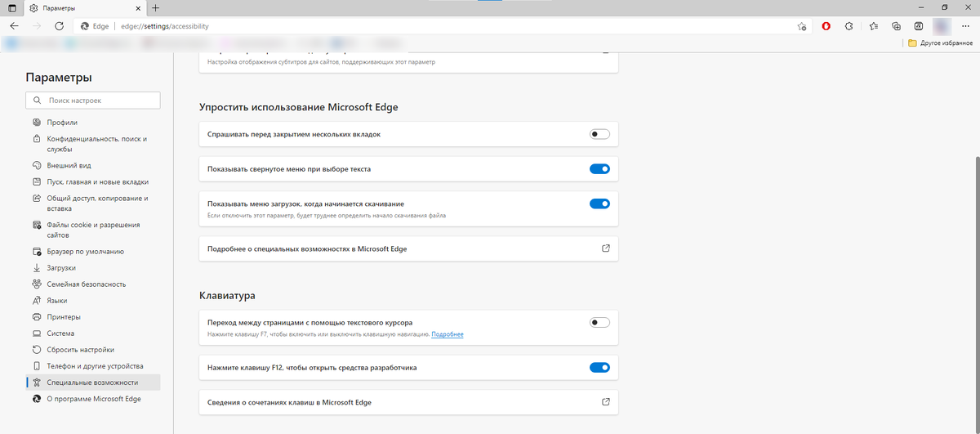Viewport: 980px width, 434px height.
Task: Open the Другое избранное folder
Action: [x=941, y=43]
